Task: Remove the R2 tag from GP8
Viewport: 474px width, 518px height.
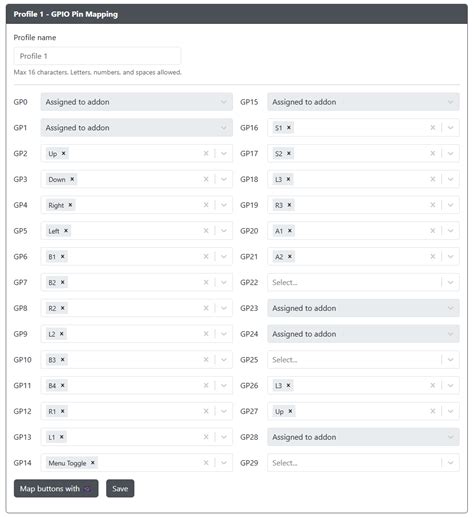Action: 62,308
